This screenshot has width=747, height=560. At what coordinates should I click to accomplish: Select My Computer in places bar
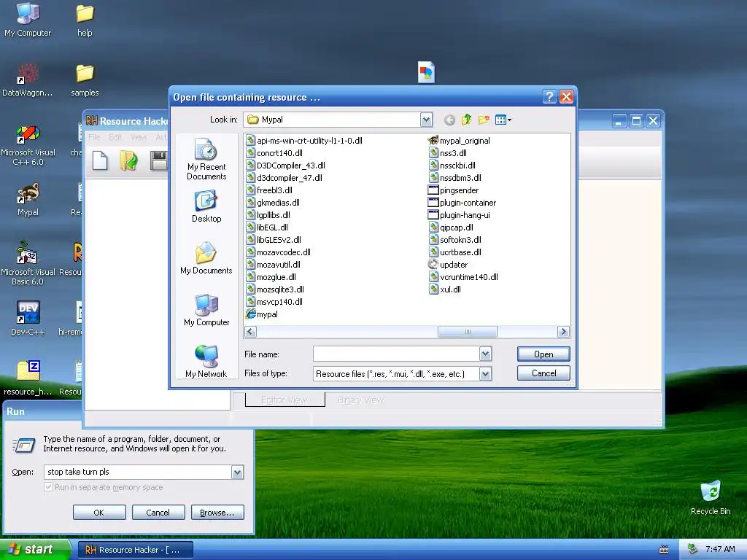206,310
